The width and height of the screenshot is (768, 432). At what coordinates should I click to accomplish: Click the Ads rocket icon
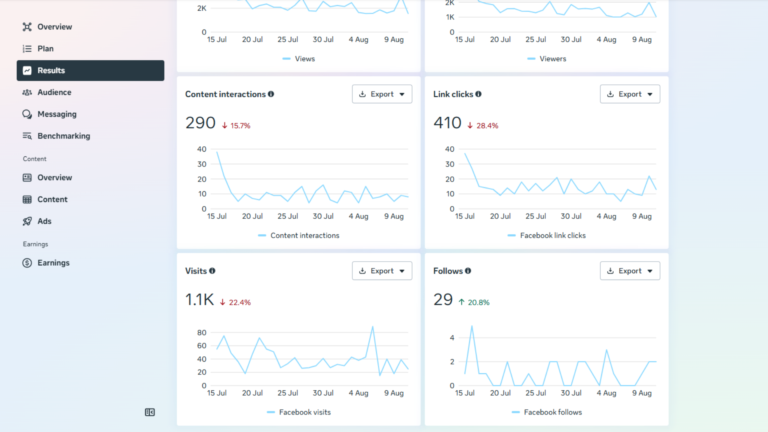(27, 221)
